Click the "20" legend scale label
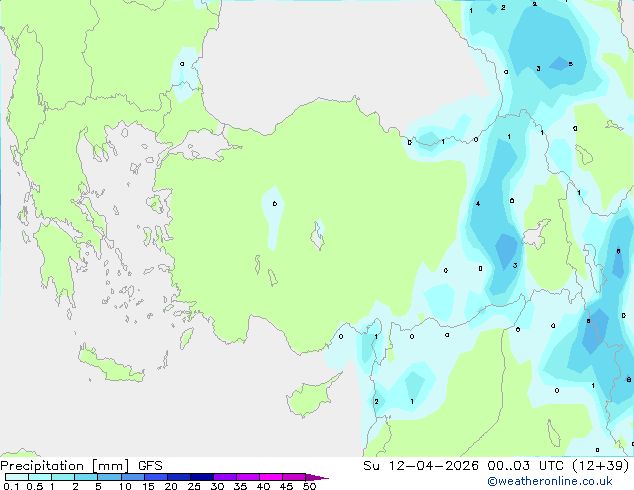This screenshot has width=634, height=490. [x=171, y=486]
